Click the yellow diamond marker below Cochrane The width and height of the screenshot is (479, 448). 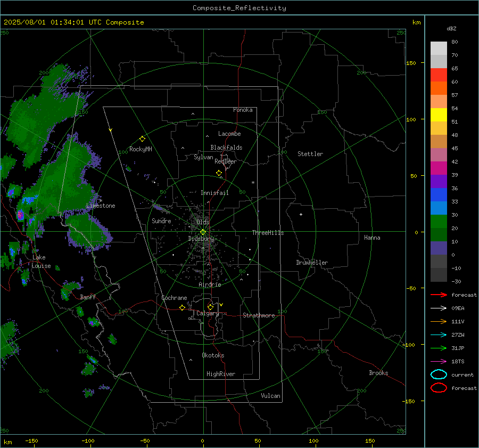coord(182,307)
